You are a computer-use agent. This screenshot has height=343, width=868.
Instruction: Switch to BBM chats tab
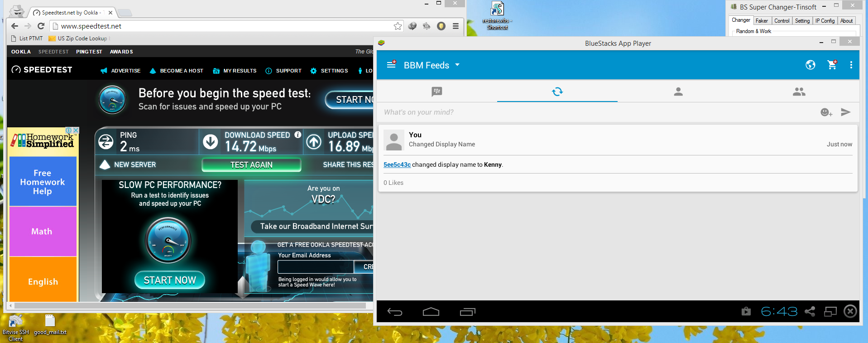click(437, 92)
